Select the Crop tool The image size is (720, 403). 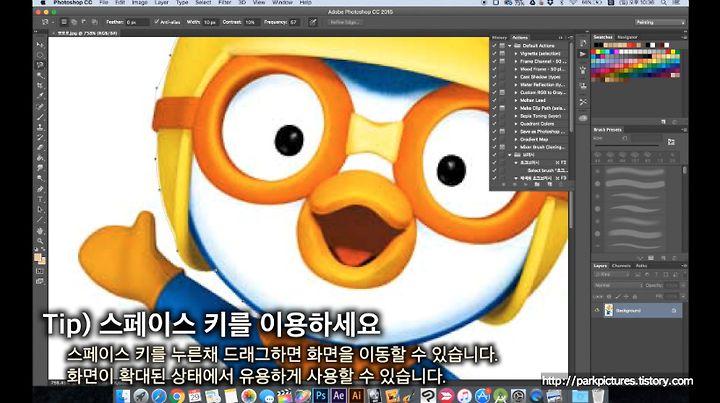pyautogui.click(x=40, y=86)
